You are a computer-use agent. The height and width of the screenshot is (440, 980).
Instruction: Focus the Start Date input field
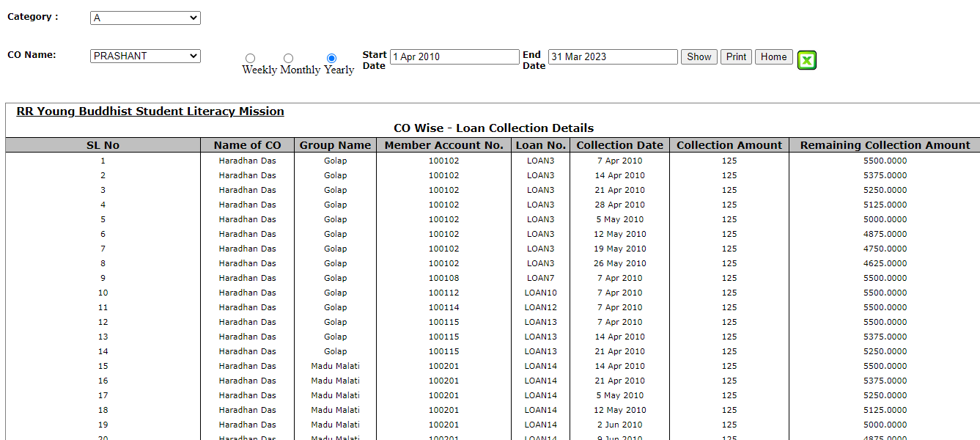[x=454, y=56]
